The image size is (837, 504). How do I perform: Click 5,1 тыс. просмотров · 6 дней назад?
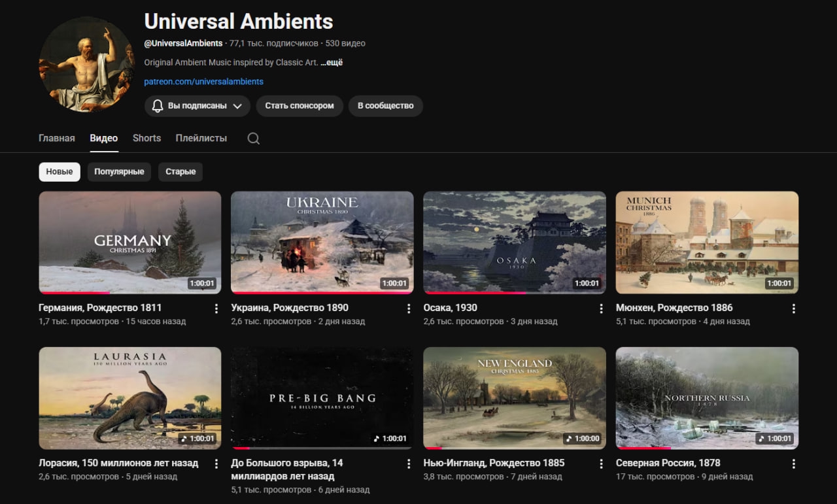click(x=301, y=490)
